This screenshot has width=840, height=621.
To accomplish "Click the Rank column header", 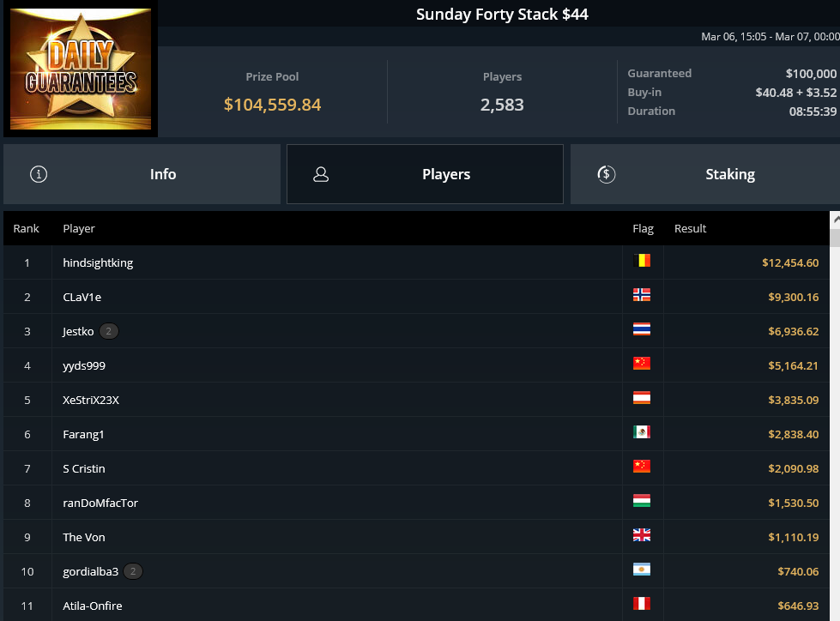I will (27, 229).
